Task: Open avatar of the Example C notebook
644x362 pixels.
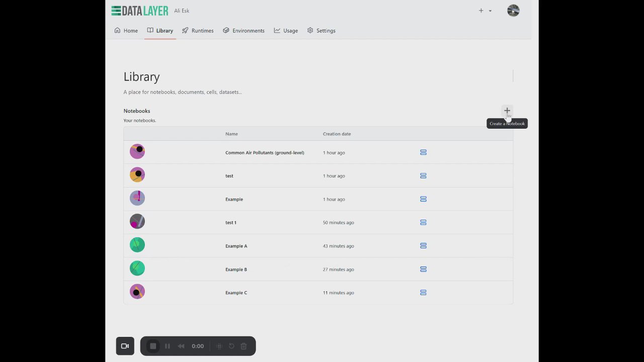Action: [137, 292]
